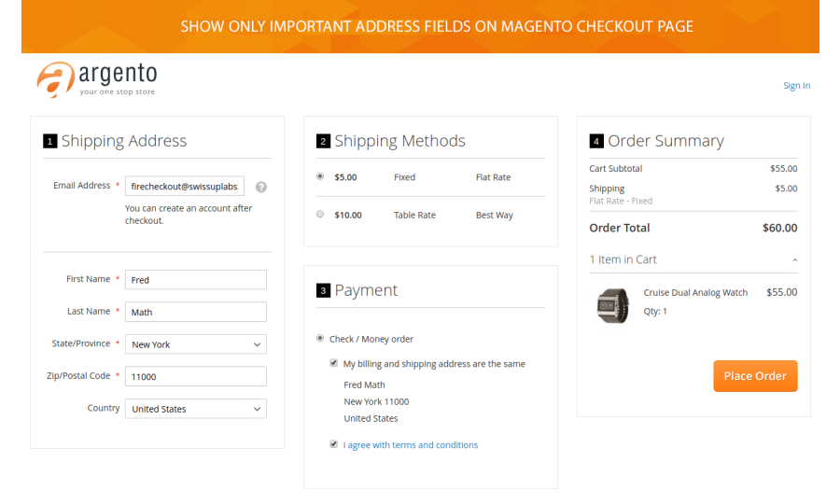Click the step 4 Order Summary number badge
Image resolution: width=840 pixels, height=504 pixels.
[596, 142]
